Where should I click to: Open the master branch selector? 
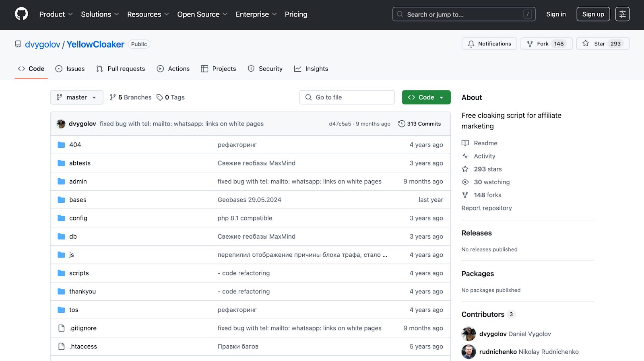(76, 97)
